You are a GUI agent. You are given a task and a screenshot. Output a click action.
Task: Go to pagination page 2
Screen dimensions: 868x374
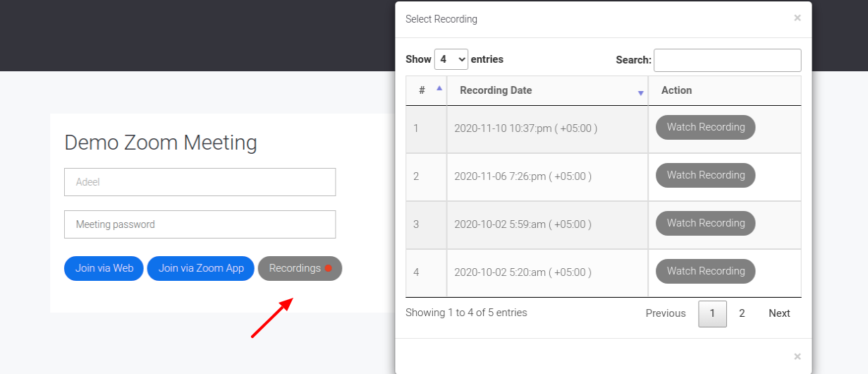pos(742,313)
